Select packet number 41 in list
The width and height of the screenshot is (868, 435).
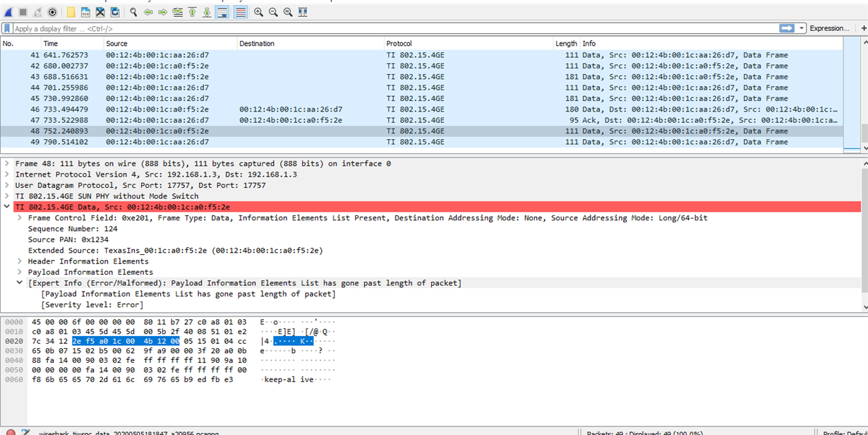[x=421, y=55]
